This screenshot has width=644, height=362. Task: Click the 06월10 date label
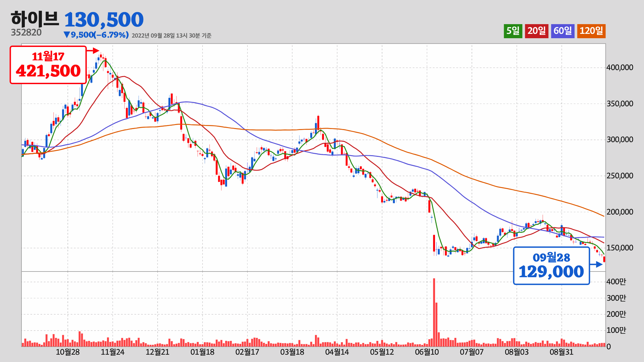(x=427, y=352)
